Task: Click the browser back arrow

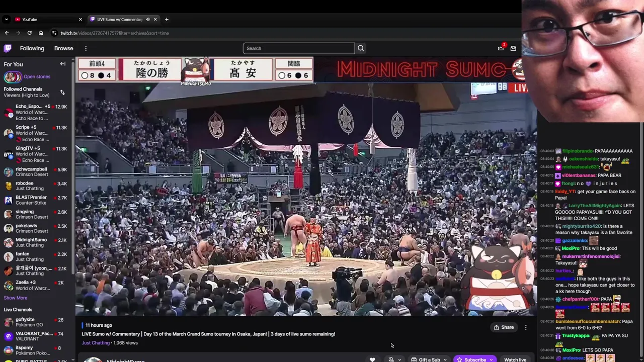Action: pos(7,33)
